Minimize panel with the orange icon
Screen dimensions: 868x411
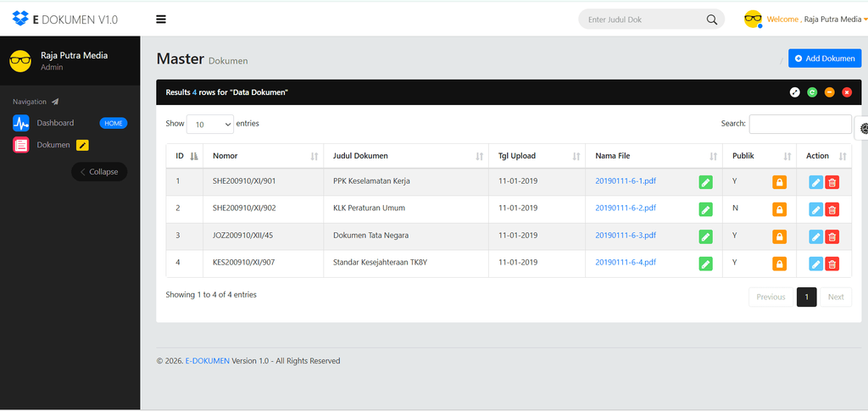pos(829,92)
